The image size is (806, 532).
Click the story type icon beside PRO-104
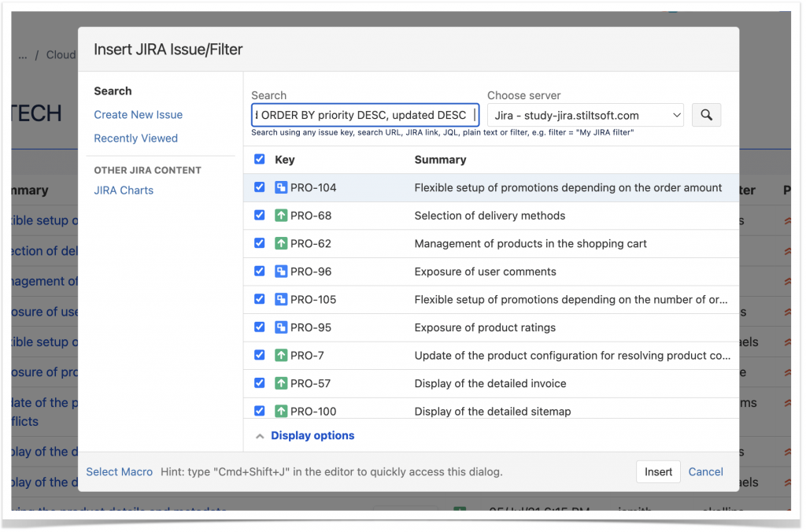[x=282, y=187]
